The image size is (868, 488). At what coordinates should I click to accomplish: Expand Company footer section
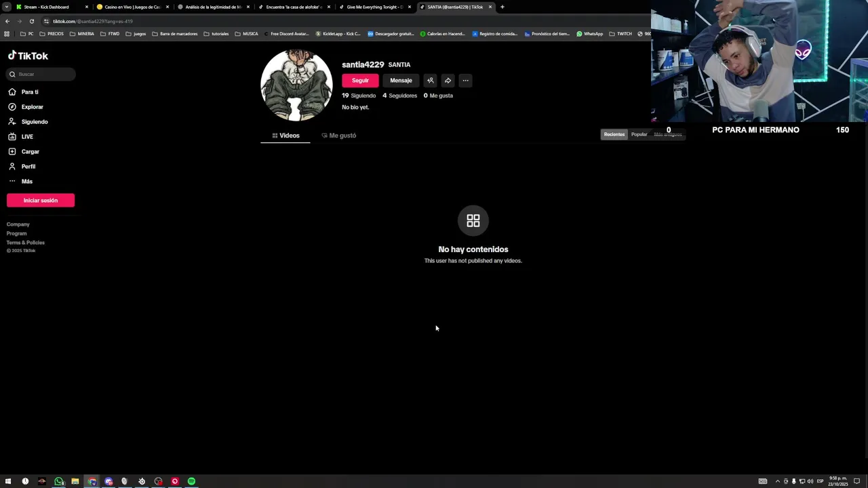click(x=18, y=224)
